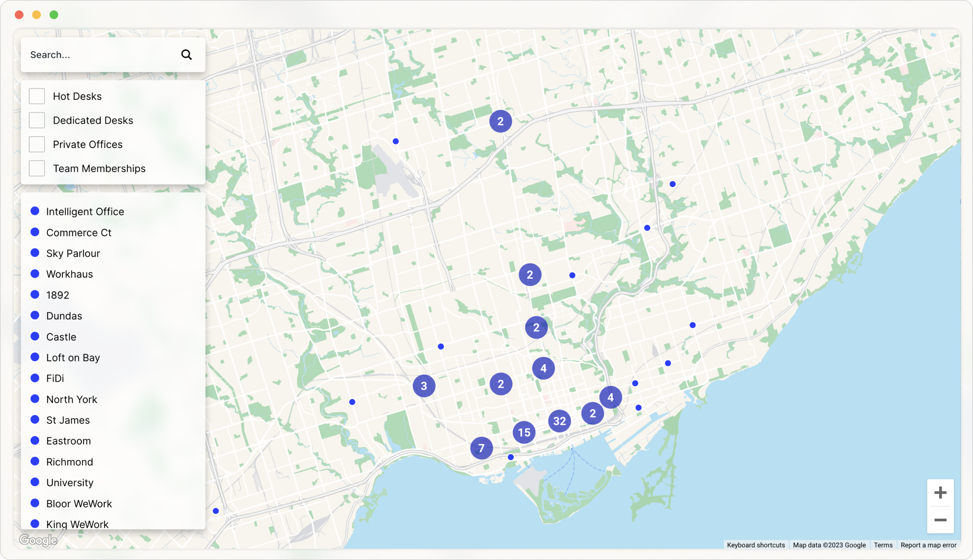Open the Terms link
Viewport: 973px width, 560px height.
coord(883,545)
